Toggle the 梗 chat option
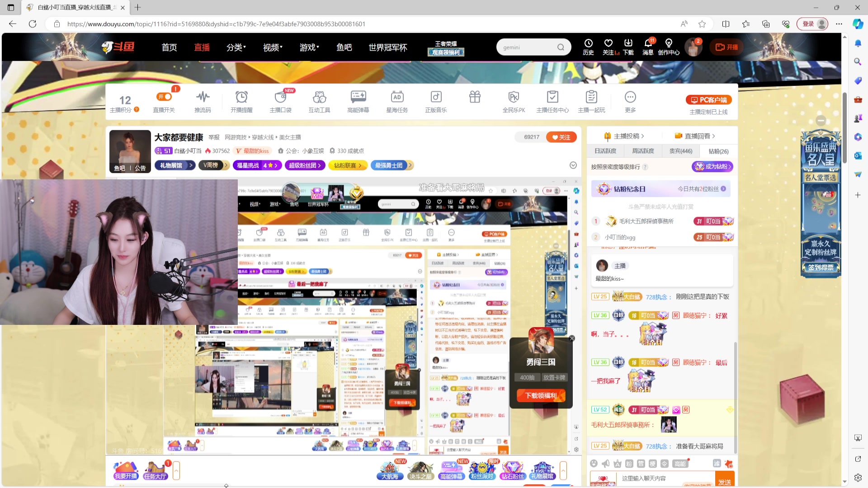The image size is (868, 488). coord(653,464)
